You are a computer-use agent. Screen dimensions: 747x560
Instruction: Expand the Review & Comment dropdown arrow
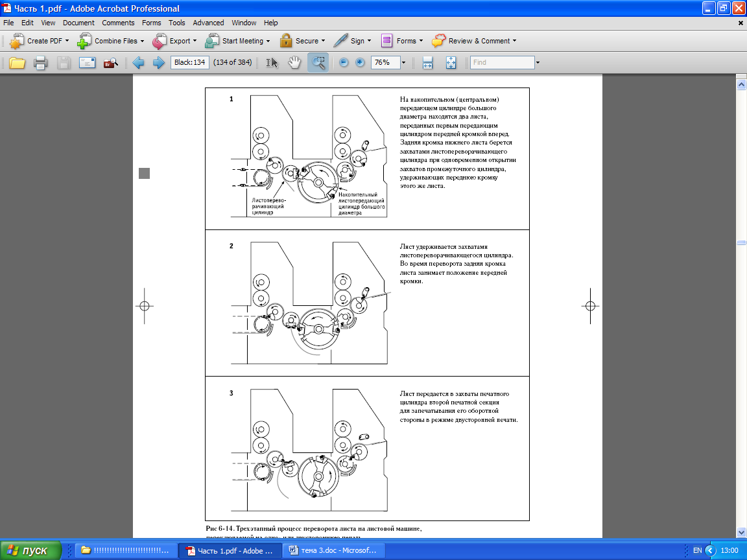pos(514,41)
